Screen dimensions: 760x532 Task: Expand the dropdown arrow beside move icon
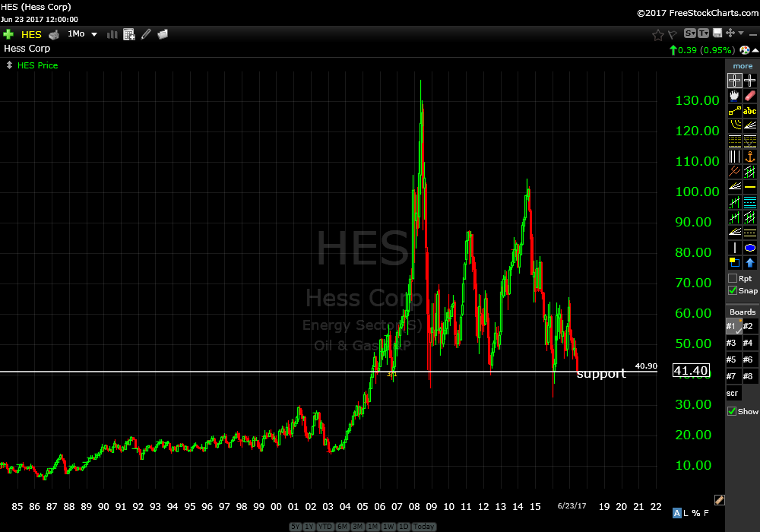coord(741,33)
